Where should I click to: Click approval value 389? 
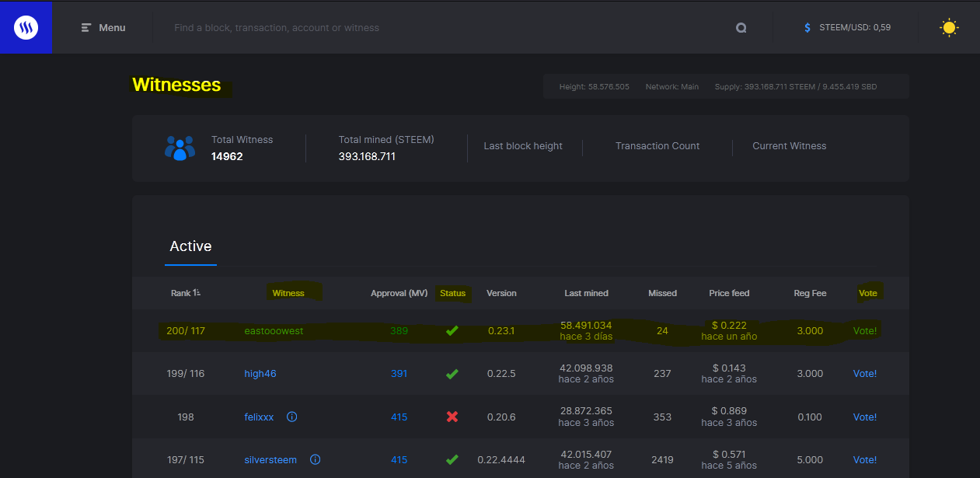tap(399, 330)
